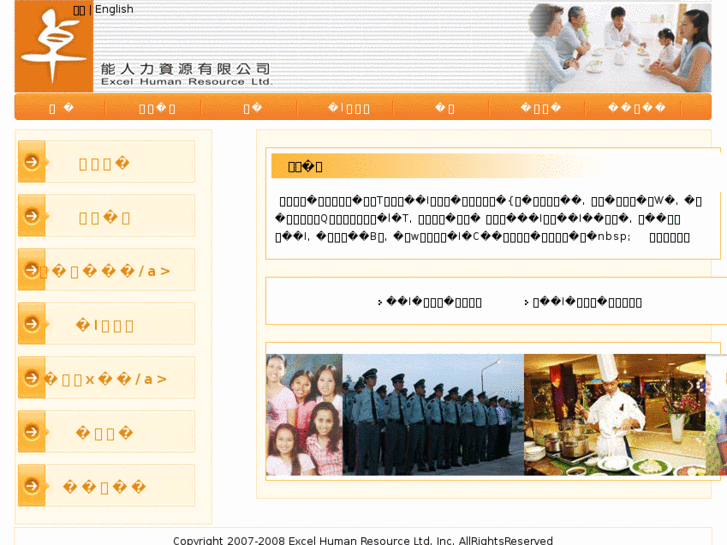View the photo of the chef cooking
727x545 pixels.
(x=615, y=415)
